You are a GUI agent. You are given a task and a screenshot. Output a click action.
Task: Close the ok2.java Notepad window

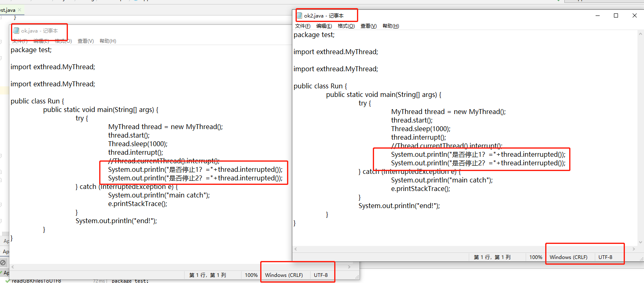click(635, 15)
